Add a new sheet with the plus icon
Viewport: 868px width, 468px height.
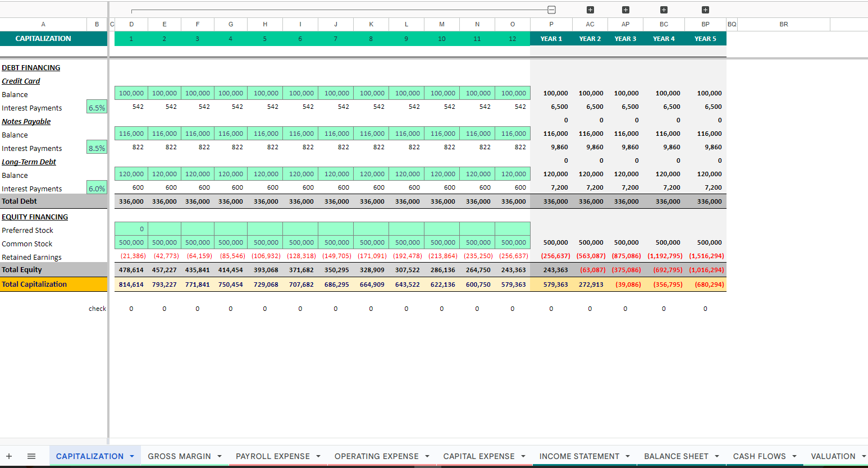click(x=9, y=456)
